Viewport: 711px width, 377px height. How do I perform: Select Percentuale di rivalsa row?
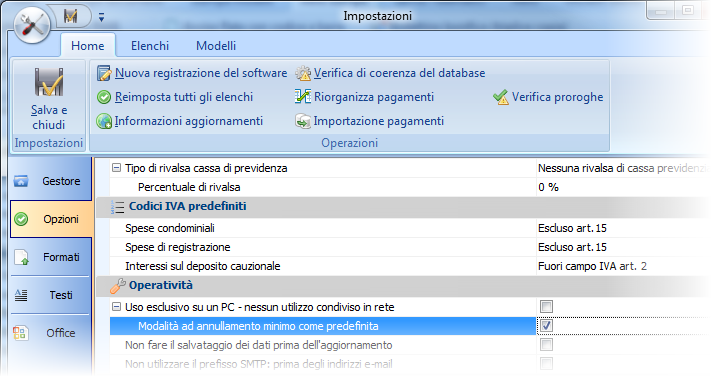click(323, 187)
